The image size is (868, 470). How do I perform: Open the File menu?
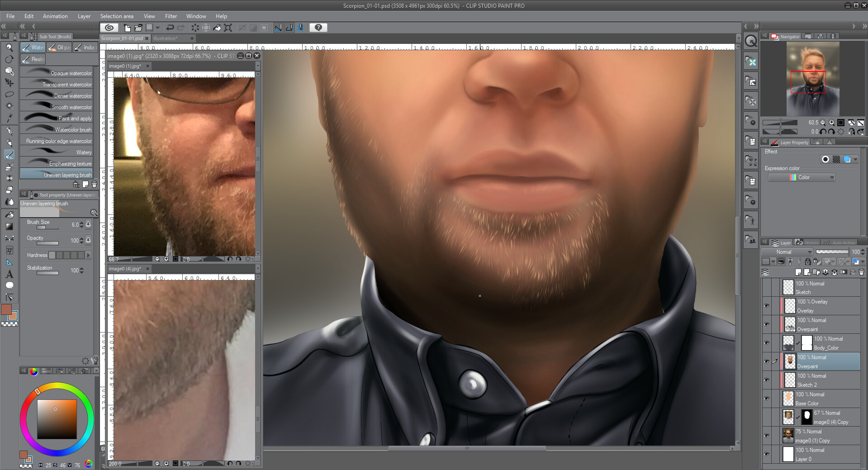10,16
